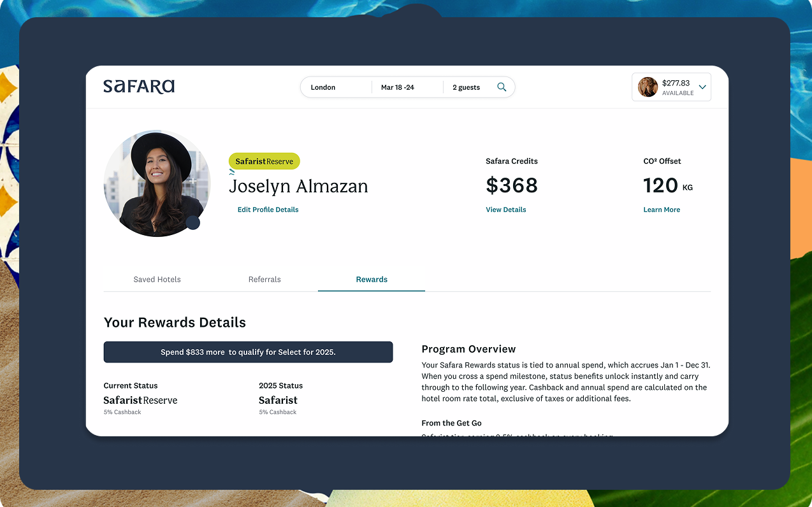Expand the account dropdown chevron
The width and height of the screenshot is (812, 507).
pos(702,87)
